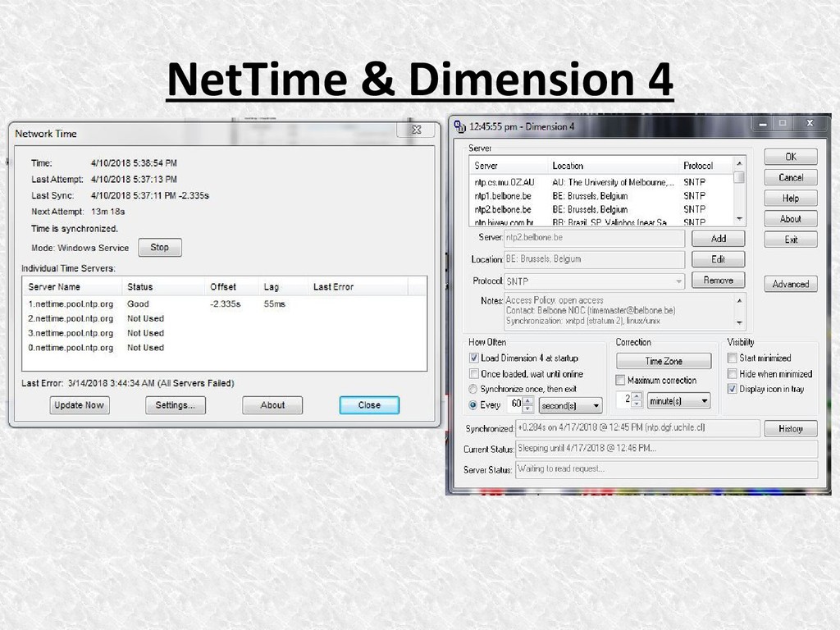Select ntp2.belbone.be row in server list

pos(601,209)
